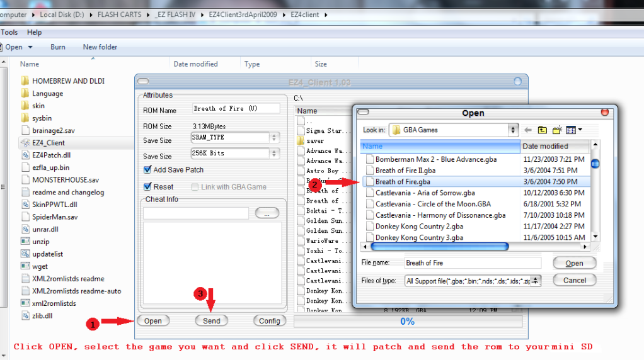Image resolution: width=644 pixels, height=360 pixels.
Task: Create new folder icon in Open dialog
Action: [557, 130]
